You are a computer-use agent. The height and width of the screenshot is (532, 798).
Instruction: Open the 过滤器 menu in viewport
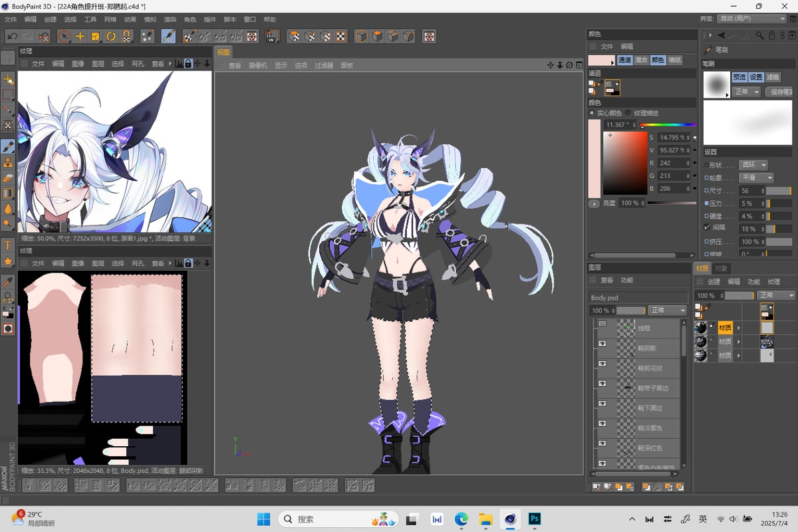324,66
